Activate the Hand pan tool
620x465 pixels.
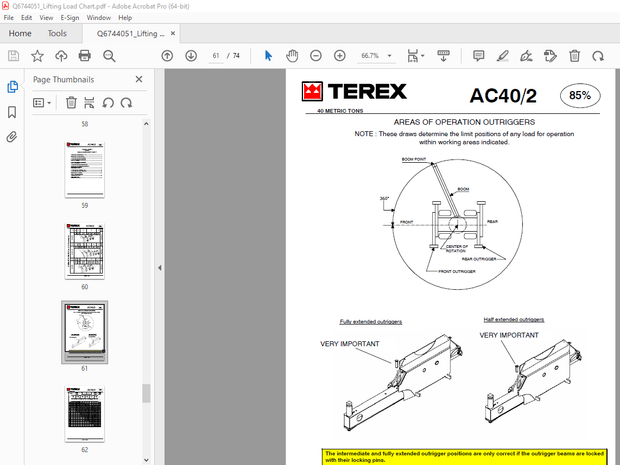pos(292,56)
